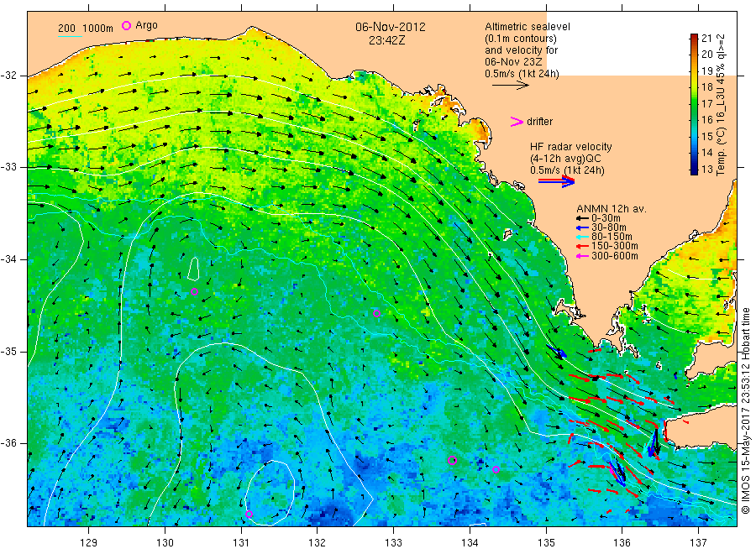The image size is (756, 554).
Task: Click the 300-600m depth label
Action: [x=614, y=256]
